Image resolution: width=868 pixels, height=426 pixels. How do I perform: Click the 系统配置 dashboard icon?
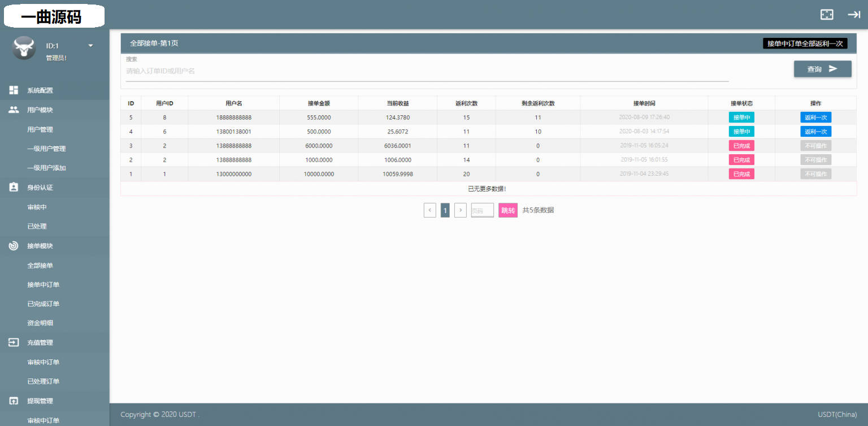[14, 90]
